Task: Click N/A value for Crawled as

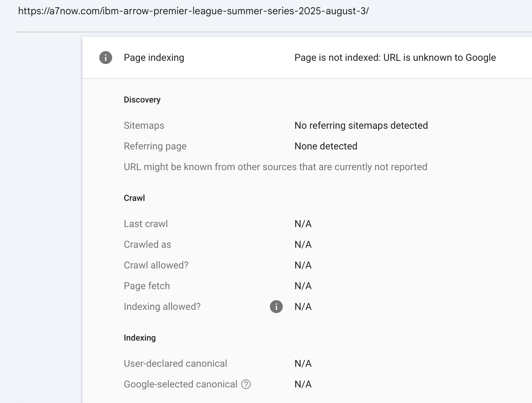Action: (303, 245)
